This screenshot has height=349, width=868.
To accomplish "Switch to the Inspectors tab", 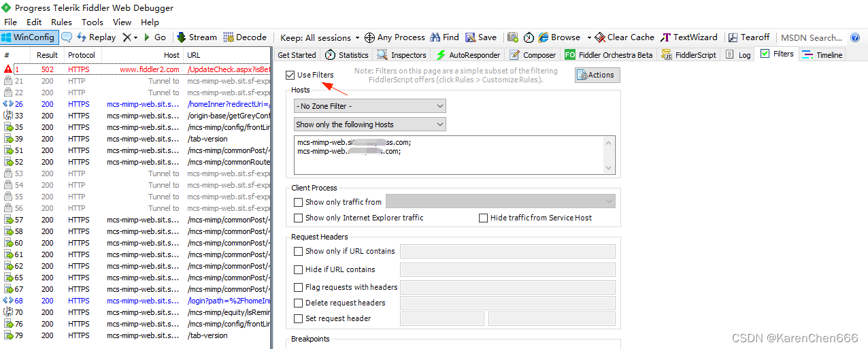I will (402, 55).
